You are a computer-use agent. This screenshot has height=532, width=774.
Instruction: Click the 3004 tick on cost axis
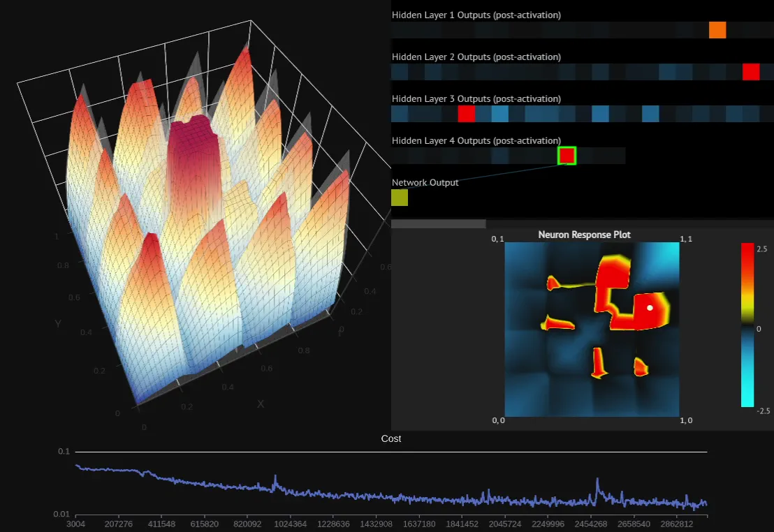(x=75, y=524)
